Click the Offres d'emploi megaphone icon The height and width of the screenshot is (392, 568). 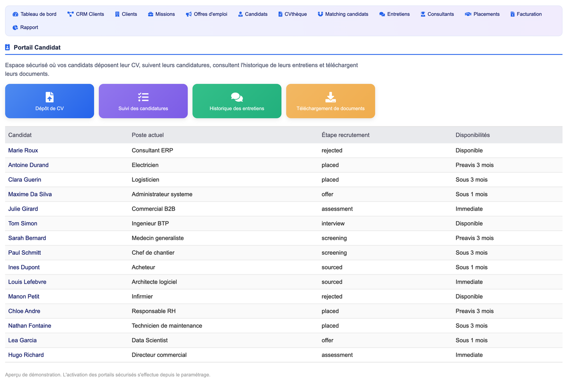coord(188,14)
